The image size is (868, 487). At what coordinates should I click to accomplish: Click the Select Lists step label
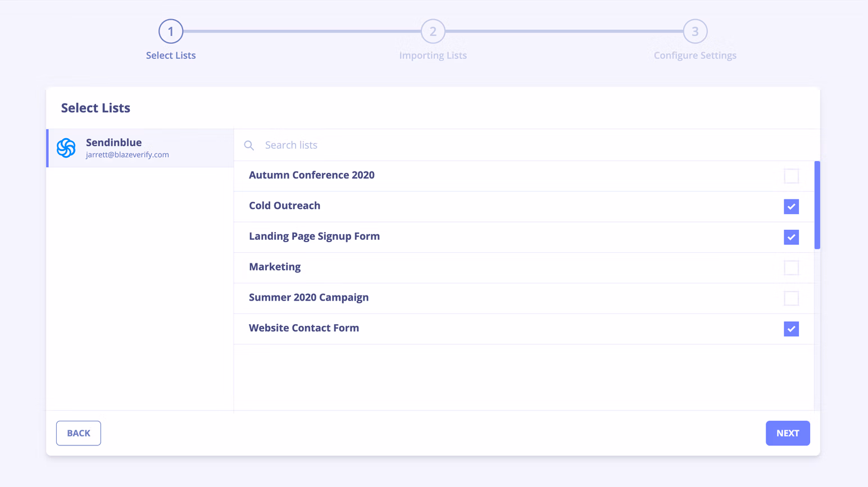[x=171, y=56]
